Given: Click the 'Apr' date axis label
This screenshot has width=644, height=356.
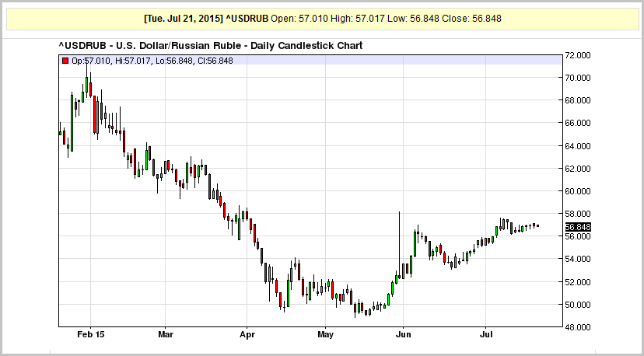Looking at the screenshot, I should click(247, 334).
